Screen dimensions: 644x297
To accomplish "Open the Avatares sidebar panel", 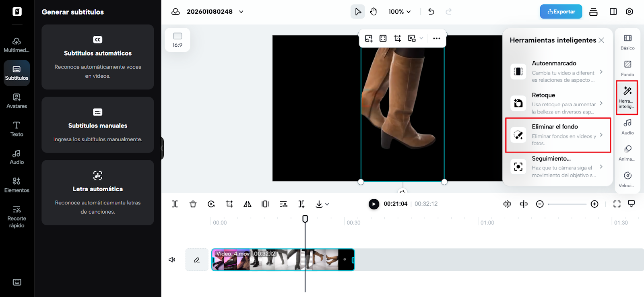I will coord(17,101).
